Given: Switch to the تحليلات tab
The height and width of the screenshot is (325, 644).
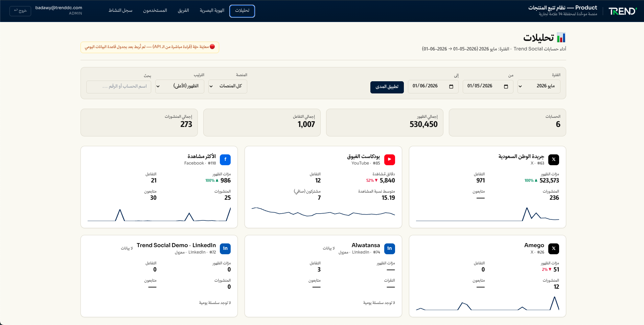Looking at the screenshot, I should (242, 11).
